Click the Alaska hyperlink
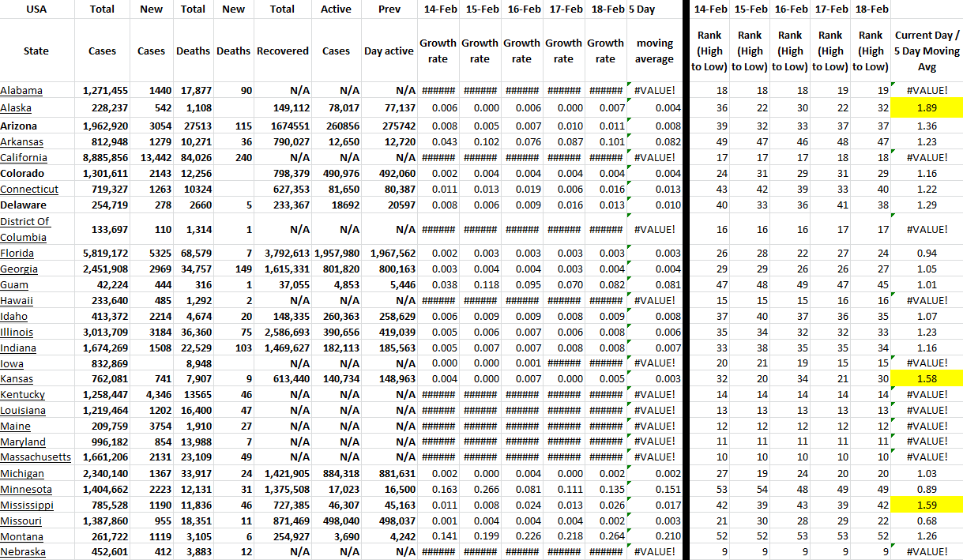The width and height of the screenshot is (963, 560). [x=17, y=108]
